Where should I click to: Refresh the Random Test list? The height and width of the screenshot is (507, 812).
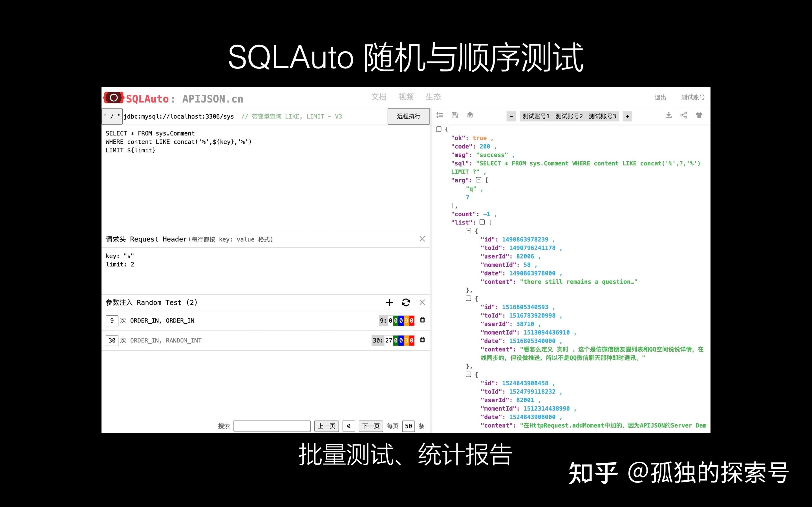click(x=406, y=303)
